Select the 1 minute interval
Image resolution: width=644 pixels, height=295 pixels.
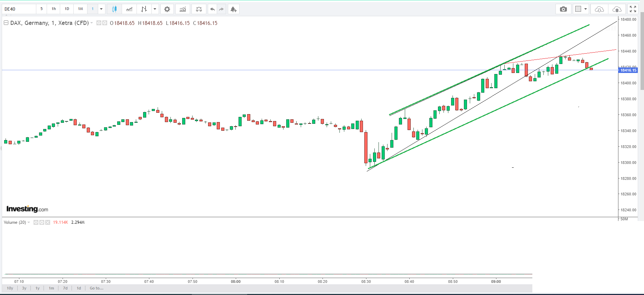click(93, 9)
